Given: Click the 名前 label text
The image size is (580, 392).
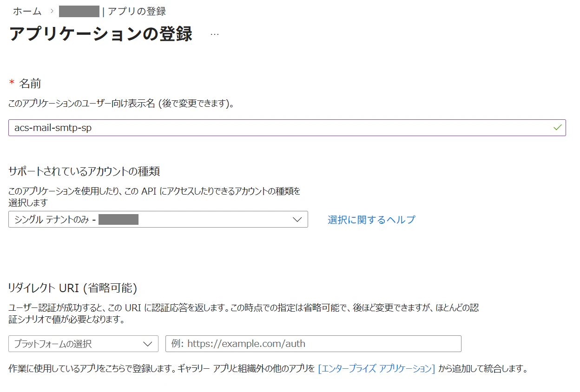Looking at the screenshot, I should pos(30,84).
